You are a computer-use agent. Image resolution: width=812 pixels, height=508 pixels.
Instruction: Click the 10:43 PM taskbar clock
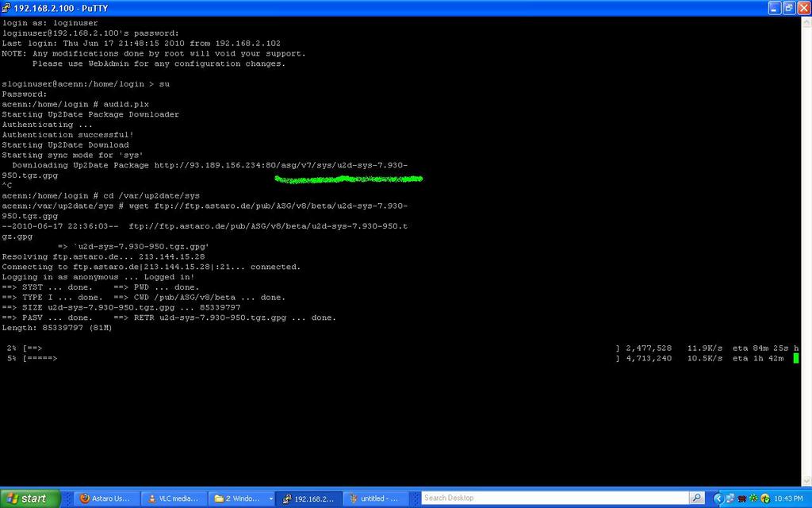click(788, 498)
